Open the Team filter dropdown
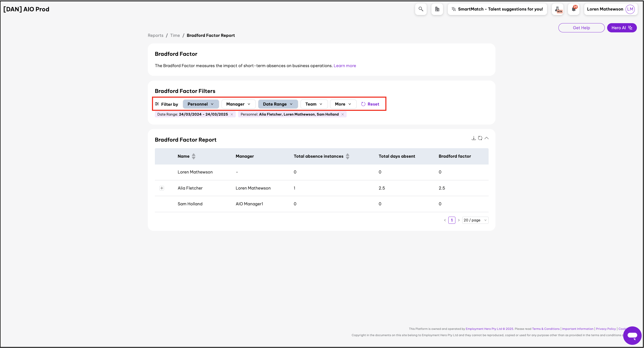Viewport: 644px width, 348px height. pos(314,104)
